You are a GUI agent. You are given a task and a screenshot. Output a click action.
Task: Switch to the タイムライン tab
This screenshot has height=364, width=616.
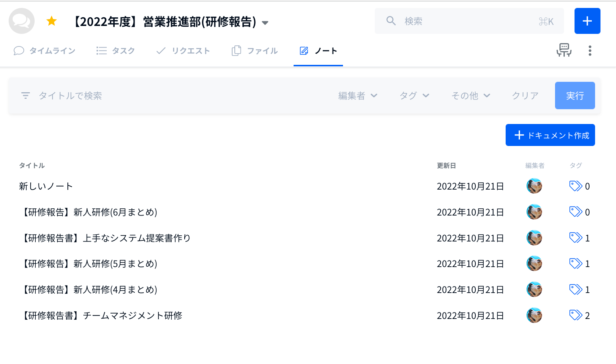tap(45, 51)
